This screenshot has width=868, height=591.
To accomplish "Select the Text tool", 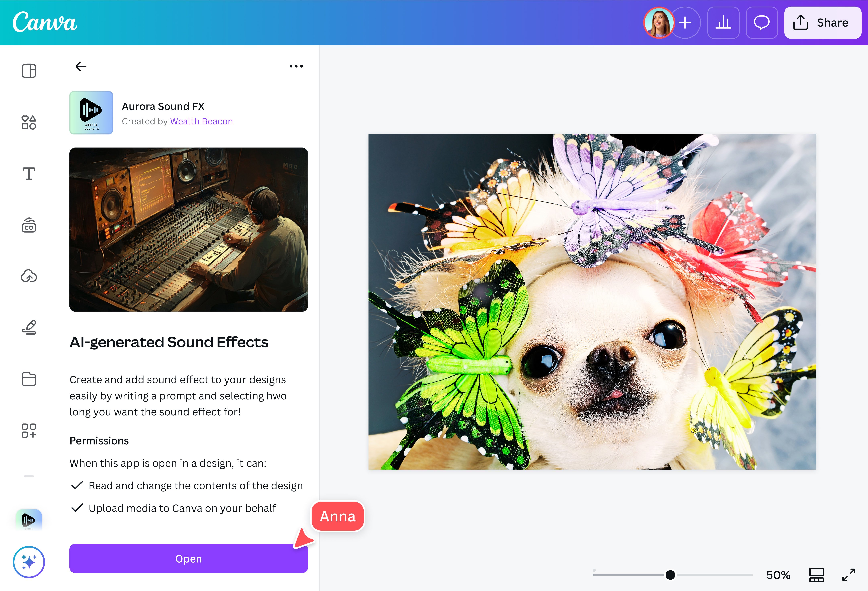I will click(29, 173).
